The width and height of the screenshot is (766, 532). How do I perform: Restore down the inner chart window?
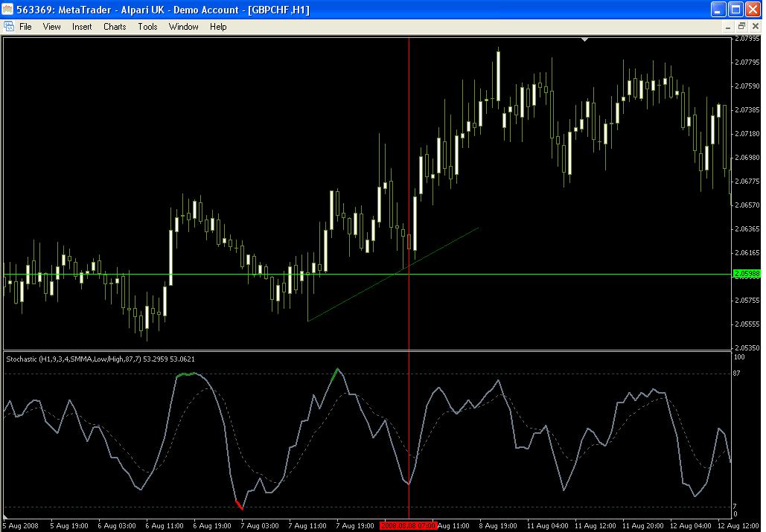tap(742, 26)
